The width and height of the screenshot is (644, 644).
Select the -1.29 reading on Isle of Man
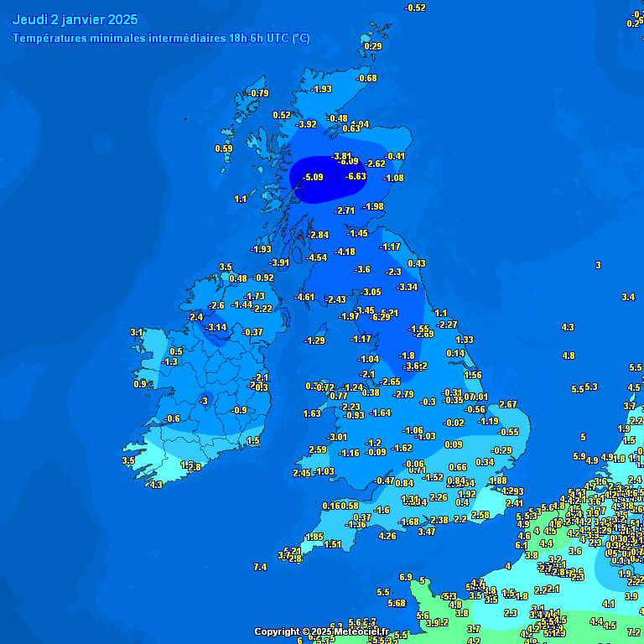[314, 340]
